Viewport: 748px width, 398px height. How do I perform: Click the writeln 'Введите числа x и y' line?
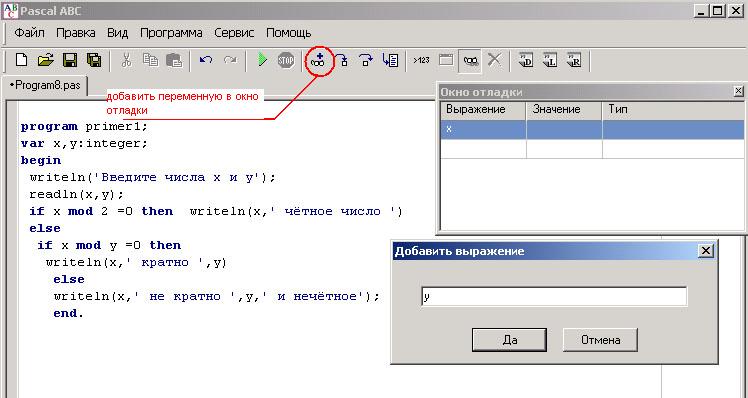point(153,178)
